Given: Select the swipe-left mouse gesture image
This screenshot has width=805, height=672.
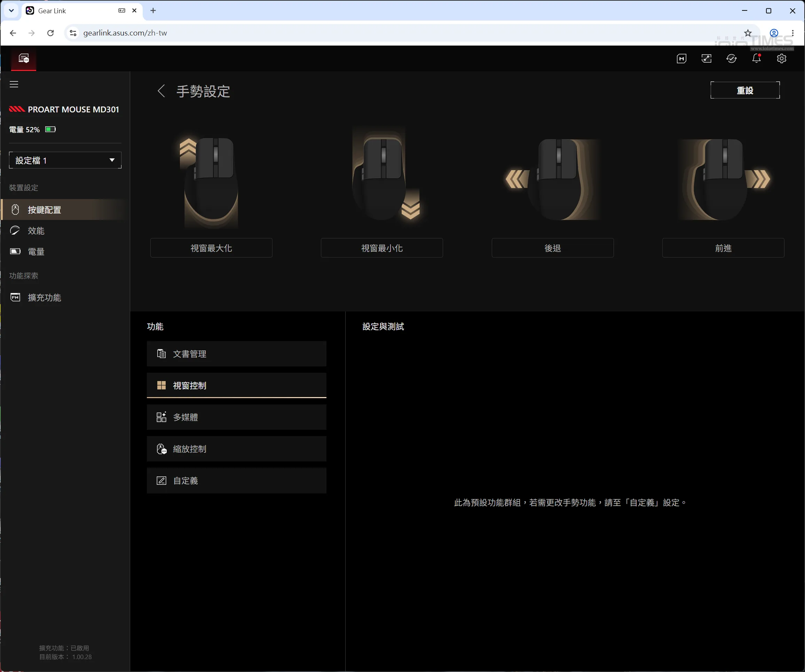Looking at the screenshot, I should click(x=553, y=180).
